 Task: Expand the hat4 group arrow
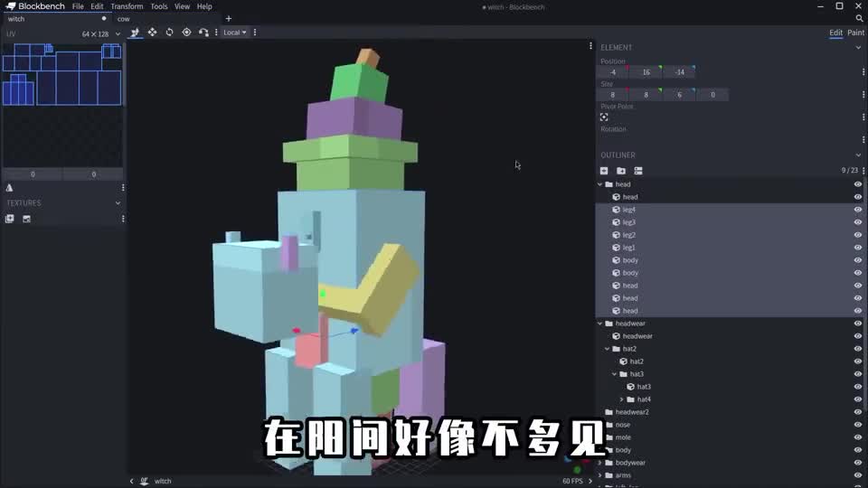(622, 399)
